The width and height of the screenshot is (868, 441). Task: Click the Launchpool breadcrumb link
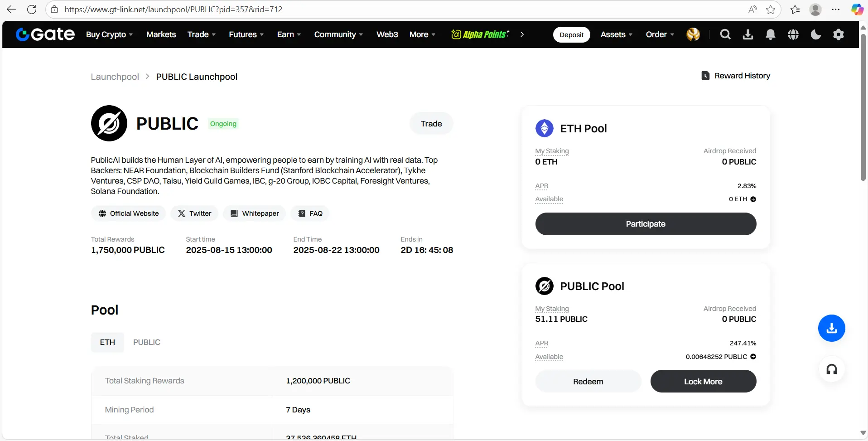coord(115,77)
